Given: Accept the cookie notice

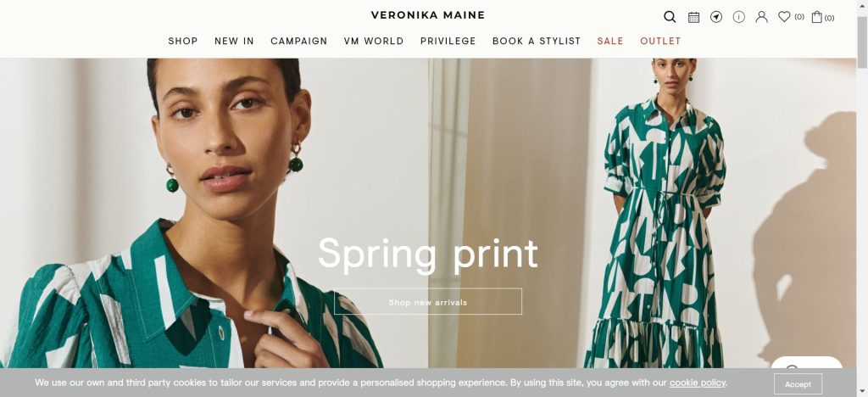Looking at the screenshot, I should 798,384.
